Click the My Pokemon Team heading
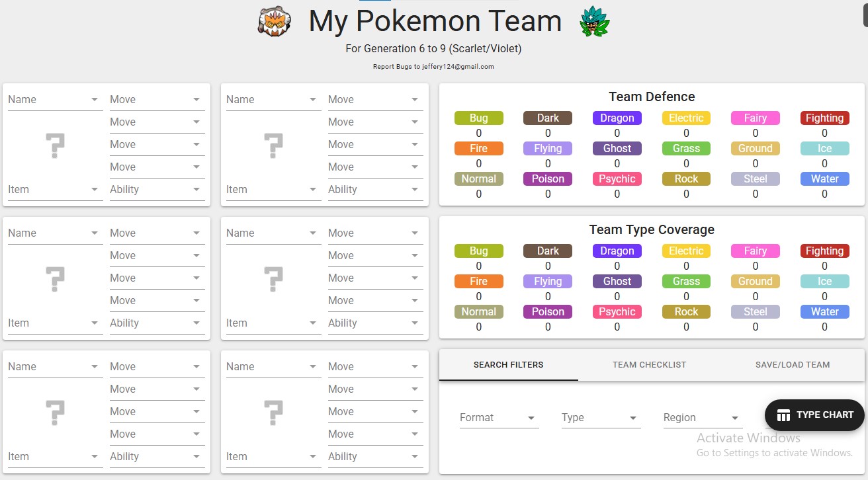The width and height of the screenshot is (868, 480). click(435, 21)
